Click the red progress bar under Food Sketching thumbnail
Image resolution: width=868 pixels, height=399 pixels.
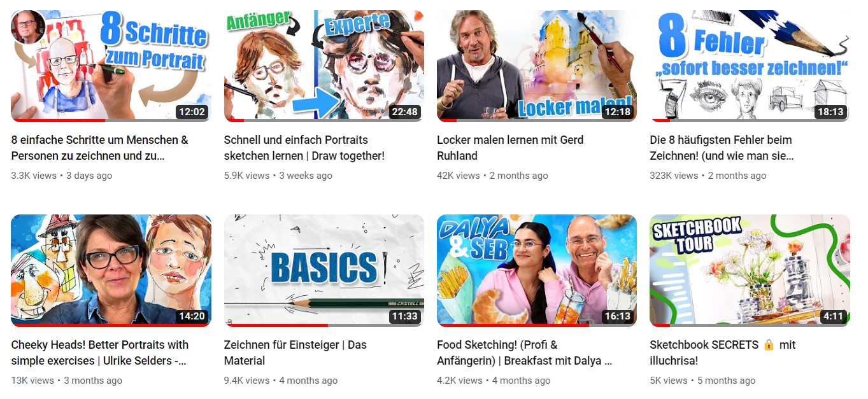(x=513, y=325)
